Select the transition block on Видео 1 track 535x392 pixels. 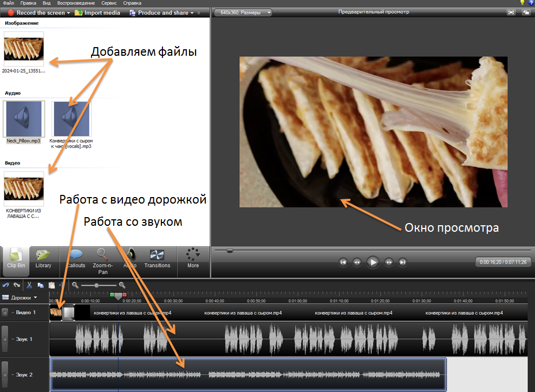coord(68,313)
